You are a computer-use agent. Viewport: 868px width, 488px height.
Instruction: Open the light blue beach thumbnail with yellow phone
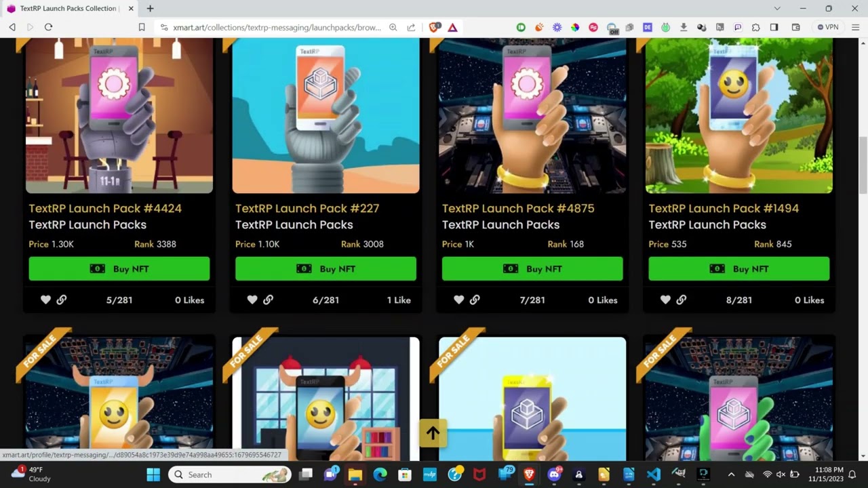(532, 399)
